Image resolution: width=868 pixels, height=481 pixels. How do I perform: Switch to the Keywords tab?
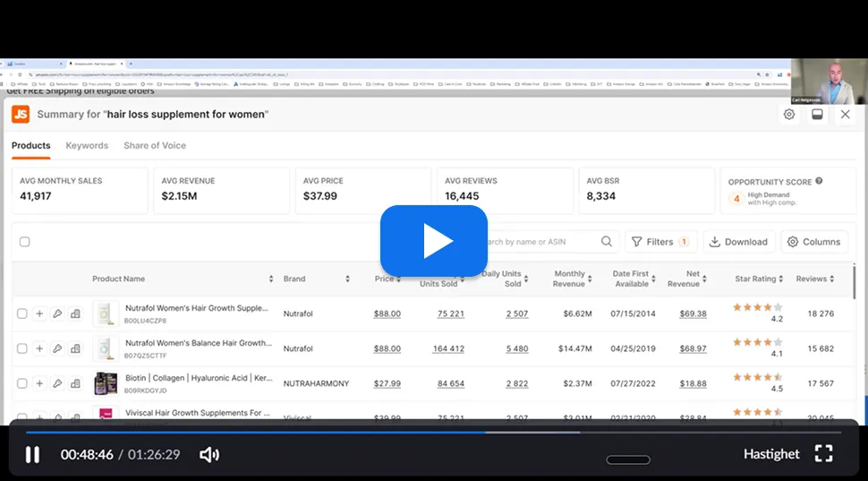click(87, 145)
